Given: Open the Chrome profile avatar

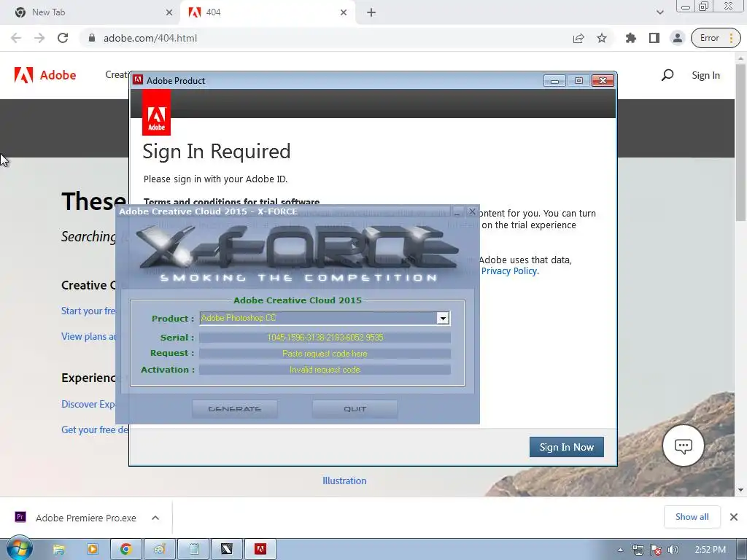Looking at the screenshot, I should (x=677, y=38).
